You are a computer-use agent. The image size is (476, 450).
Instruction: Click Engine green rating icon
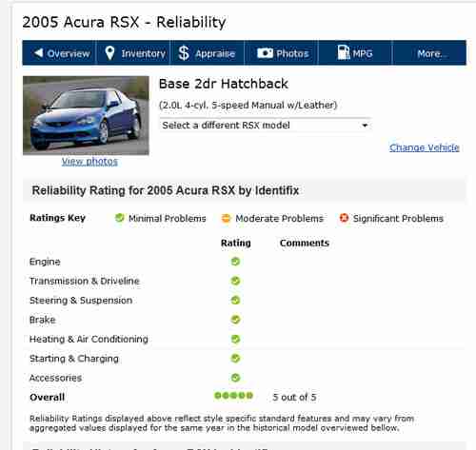(235, 262)
